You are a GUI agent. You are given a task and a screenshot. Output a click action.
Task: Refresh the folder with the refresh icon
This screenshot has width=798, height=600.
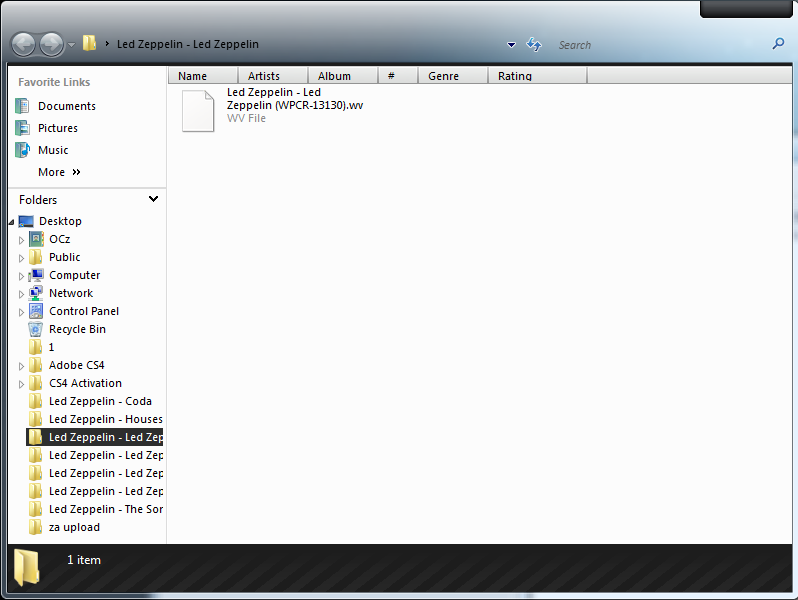533,45
